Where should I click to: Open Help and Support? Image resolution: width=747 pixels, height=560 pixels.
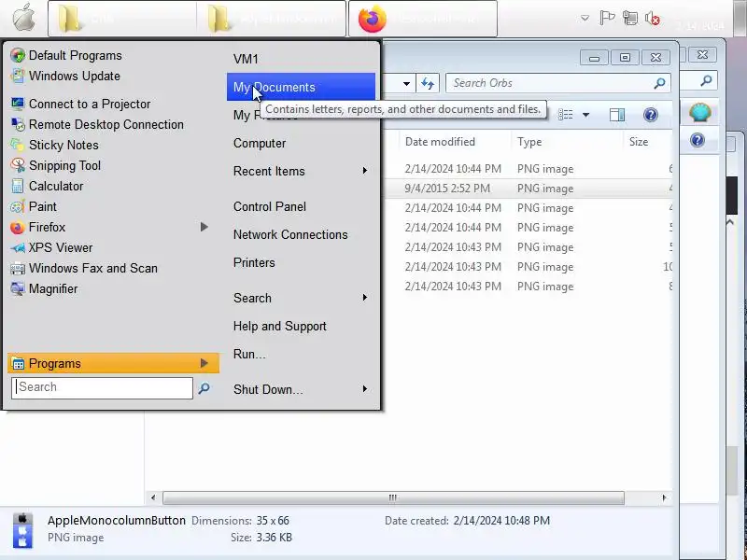[280, 326]
